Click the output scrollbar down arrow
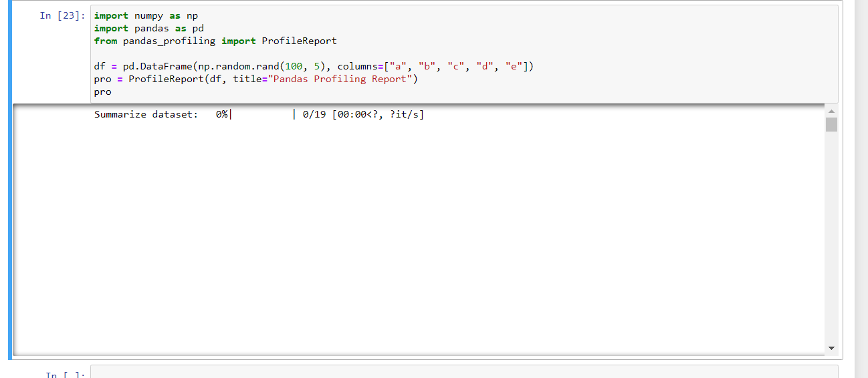The height and width of the screenshot is (378, 868). click(x=831, y=348)
